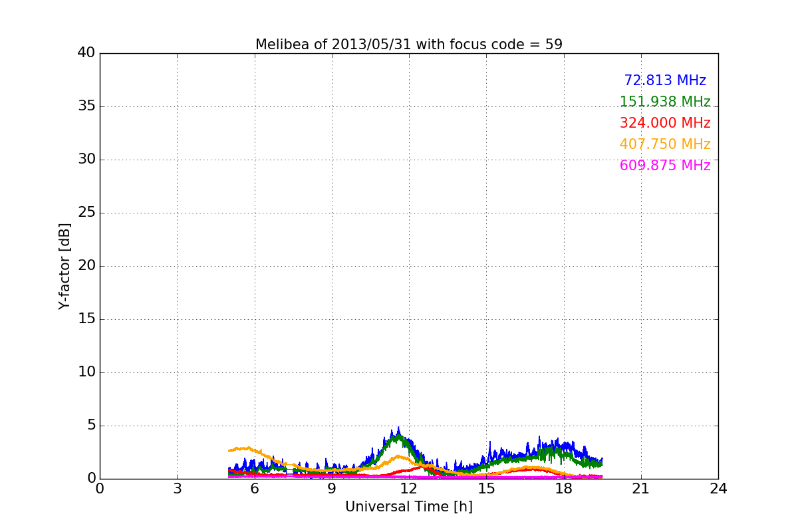Click the x-axis tick label 6
This screenshot has height=532, width=798.
click(255, 488)
